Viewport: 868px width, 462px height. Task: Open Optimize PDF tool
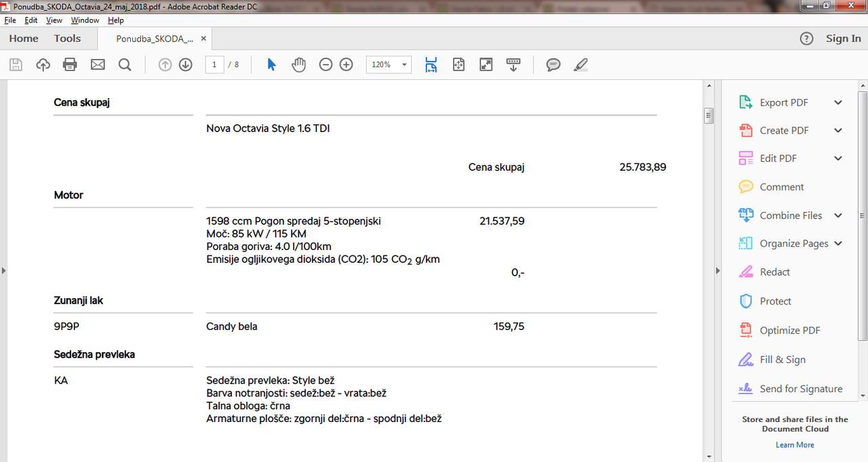click(789, 330)
